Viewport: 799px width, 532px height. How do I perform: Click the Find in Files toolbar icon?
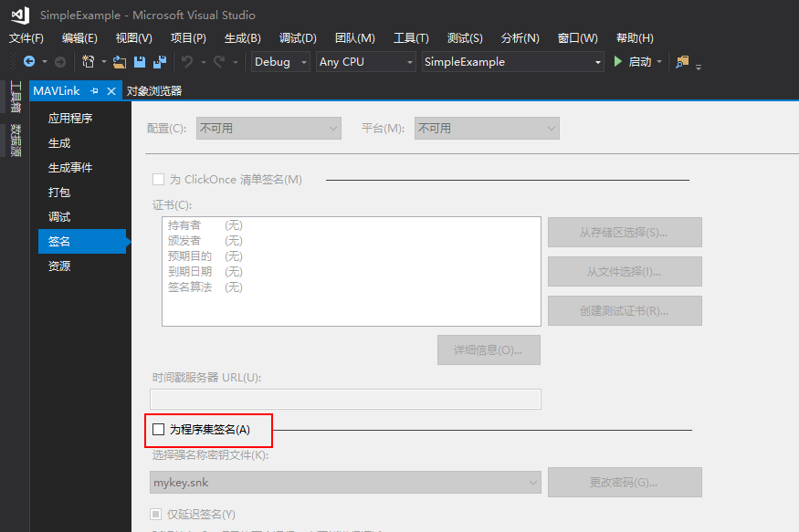(x=682, y=62)
